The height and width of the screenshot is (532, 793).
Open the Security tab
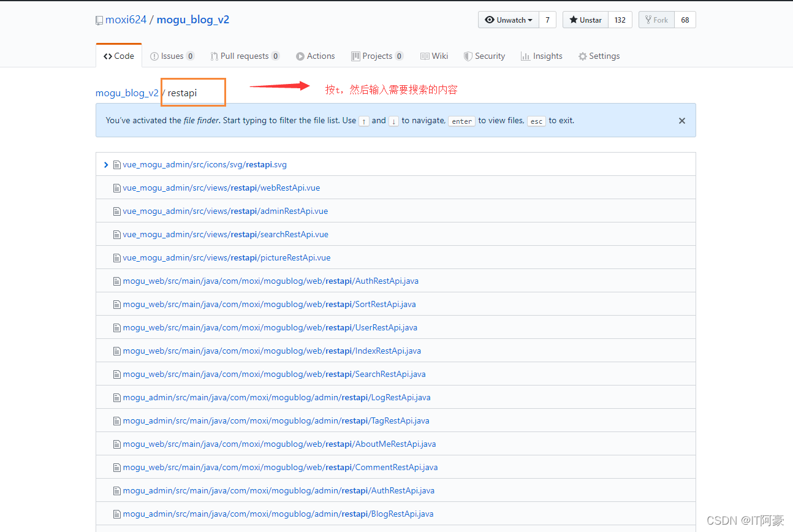[x=485, y=56]
